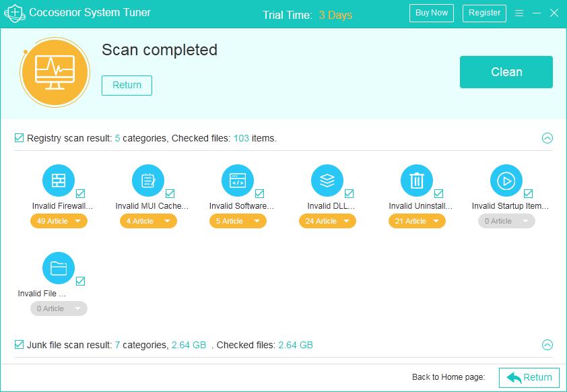This screenshot has height=392, width=567.
Task: Click the Cocosenor System Tuner title text
Action: click(x=90, y=12)
